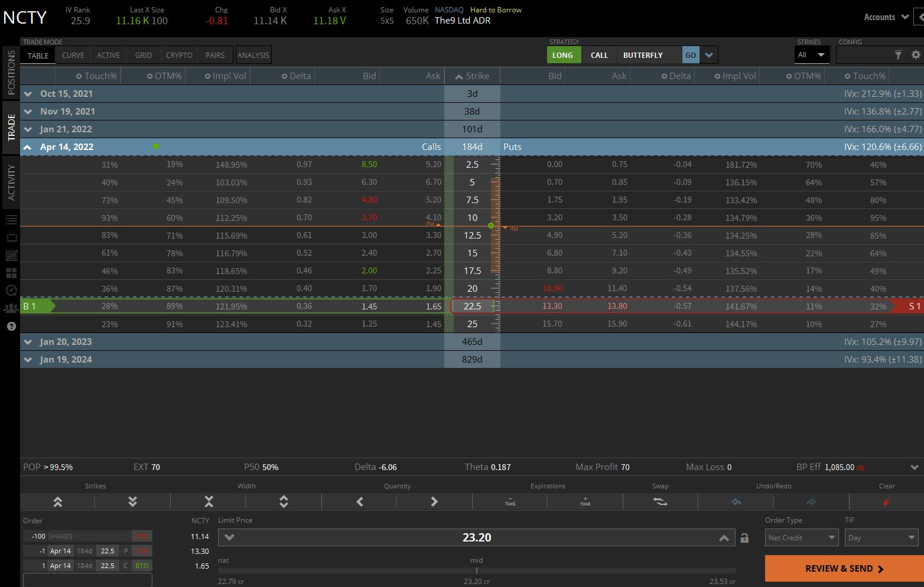The width and height of the screenshot is (924, 587).
Task: Expand the Jan 21, 2022 expiration
Action: pyautogui.click(x=28, y=129)
